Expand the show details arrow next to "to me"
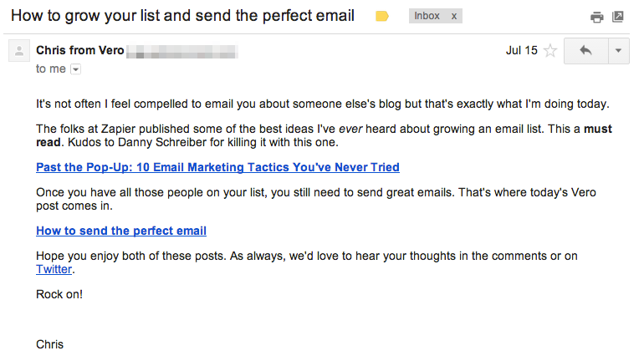Viewport: 644px width, 361px height. coord(76,69)
